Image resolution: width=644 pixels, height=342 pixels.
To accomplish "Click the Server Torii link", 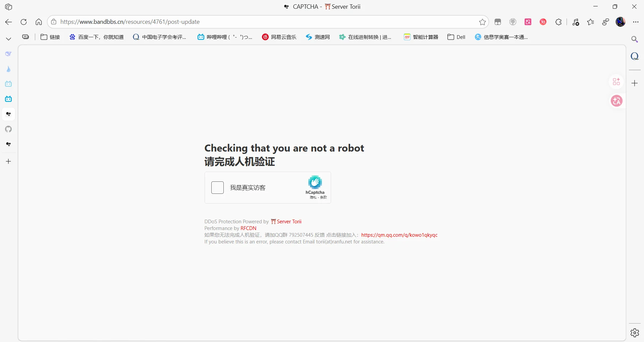I will coord(286,222).
